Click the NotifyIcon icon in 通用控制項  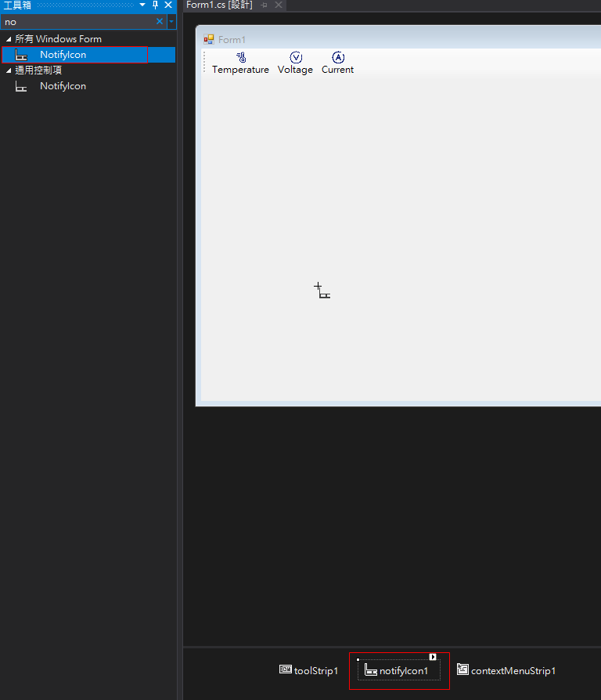[x=21, y=86]
